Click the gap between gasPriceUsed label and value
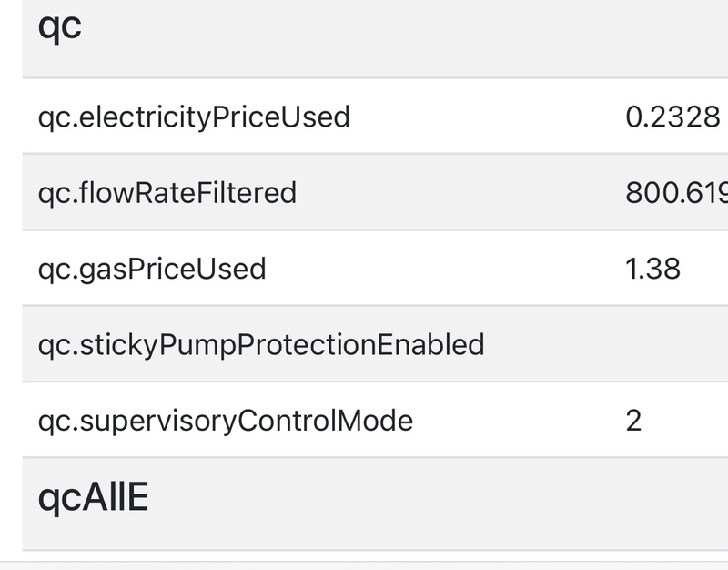728x570 pixels. [x=446, y=269]
